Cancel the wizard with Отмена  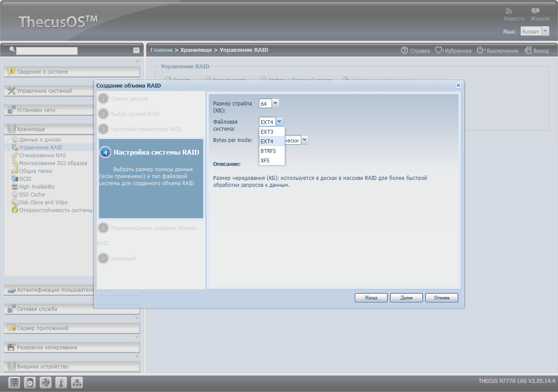pos(442,298)
